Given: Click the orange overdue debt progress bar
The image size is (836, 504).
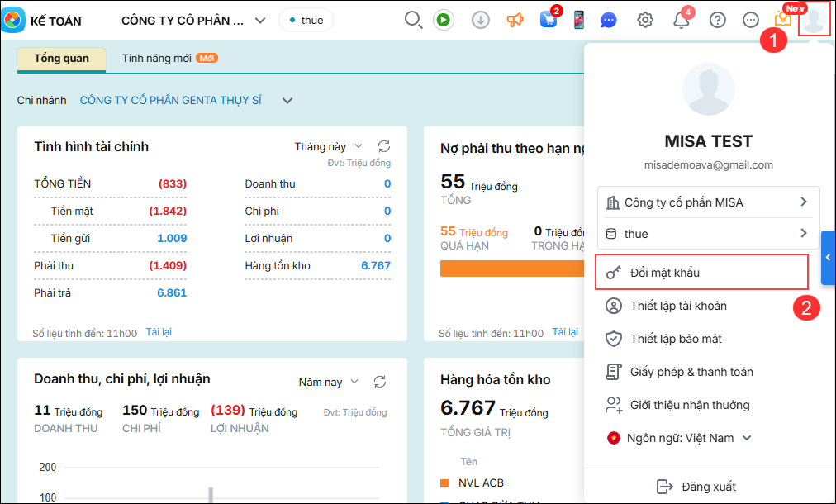Looking at the screenshot, I should [512, 269].
